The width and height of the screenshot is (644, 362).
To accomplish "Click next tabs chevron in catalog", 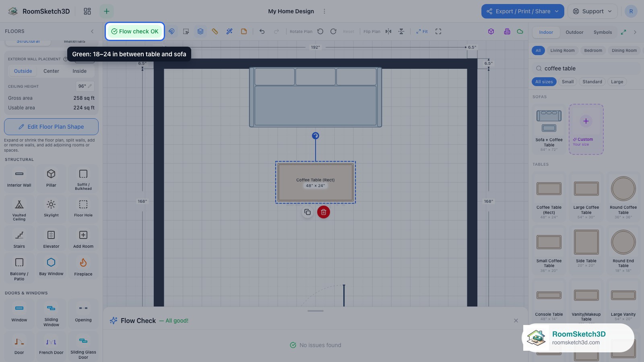I will coord(635,32).
